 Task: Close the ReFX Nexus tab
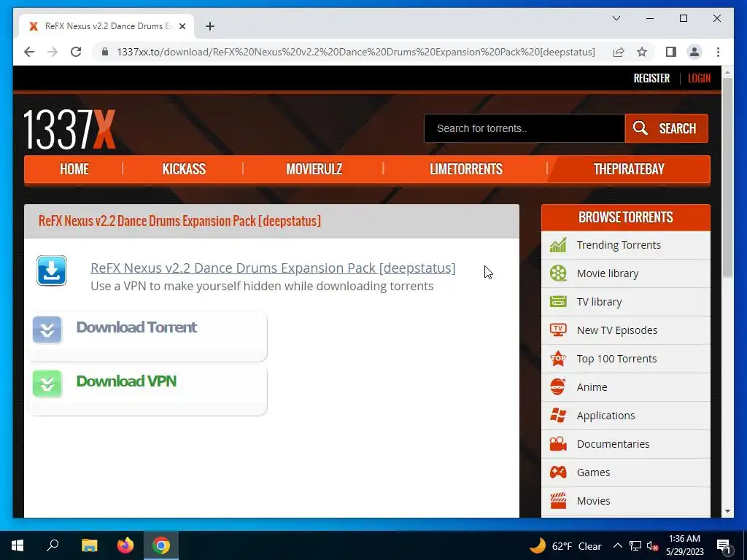182,26
